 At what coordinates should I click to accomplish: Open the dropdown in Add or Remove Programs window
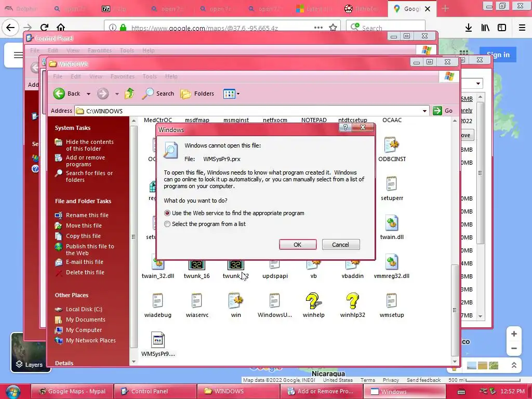point(478,84)
